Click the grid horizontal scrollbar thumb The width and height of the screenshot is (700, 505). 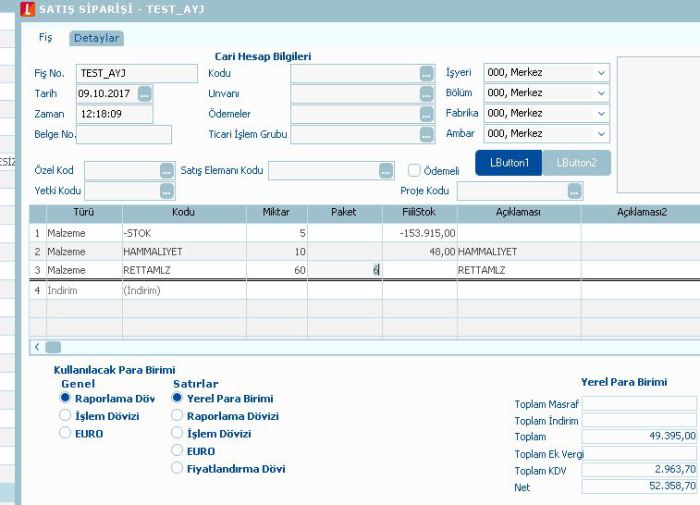coord(53,347)
